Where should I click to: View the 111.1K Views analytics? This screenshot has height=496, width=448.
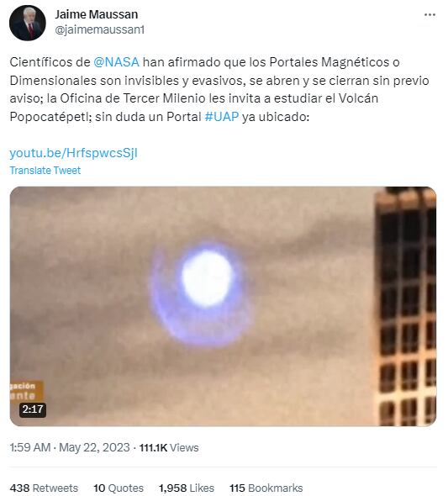tap(169, 447)
